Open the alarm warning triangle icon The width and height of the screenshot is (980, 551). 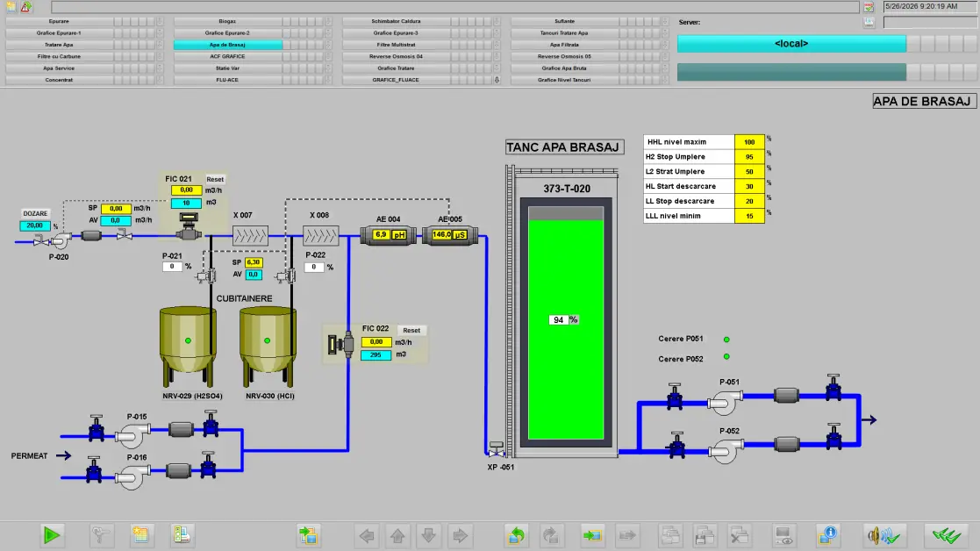click(25, 7)
